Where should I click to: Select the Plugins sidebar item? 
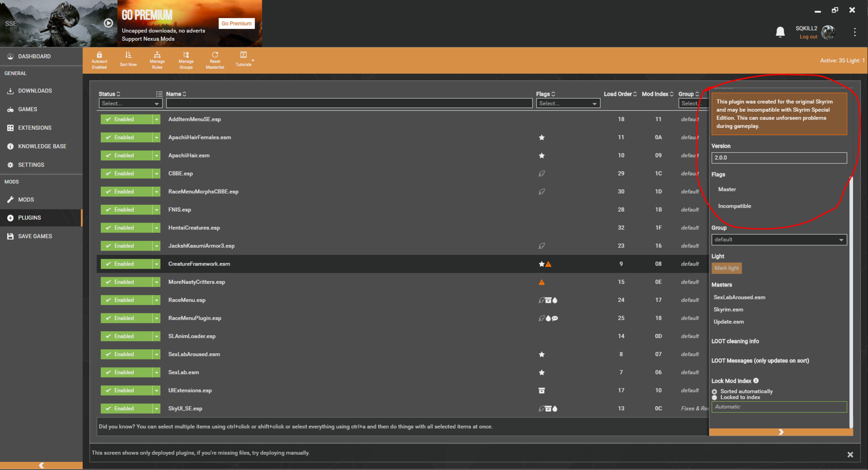tap(41, 218)
